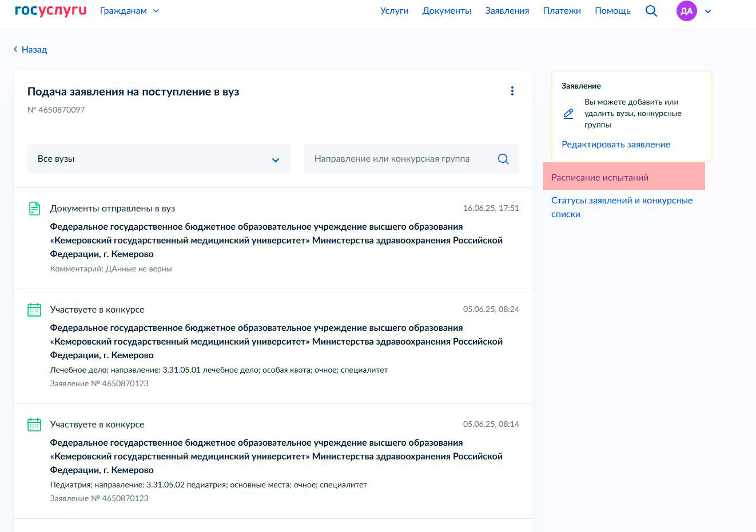The height and width of the screenshot is (532, 756).
Task: Click the comment ДАнные не верны
Action: (x=111, y=269)
